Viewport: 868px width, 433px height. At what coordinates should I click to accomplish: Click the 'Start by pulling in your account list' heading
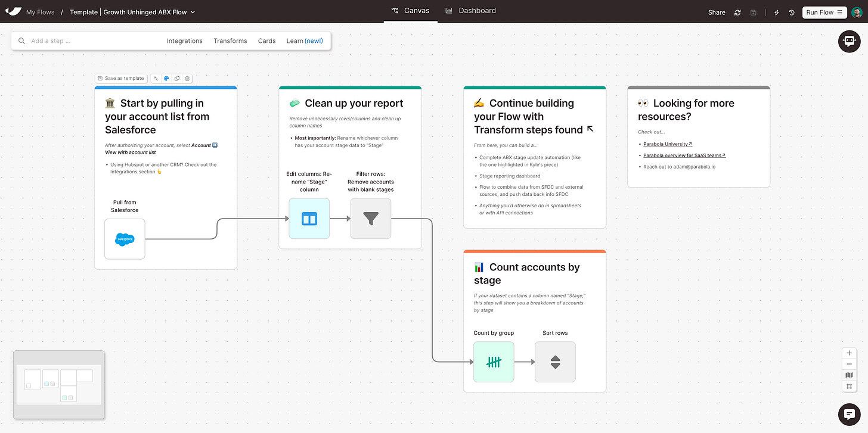click(x=157, y=116)
